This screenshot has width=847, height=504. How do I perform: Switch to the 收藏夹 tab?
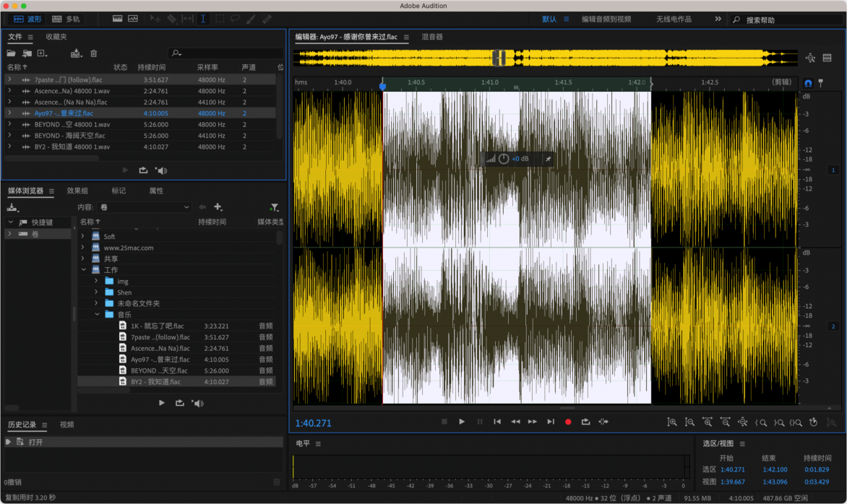(56, 37)
